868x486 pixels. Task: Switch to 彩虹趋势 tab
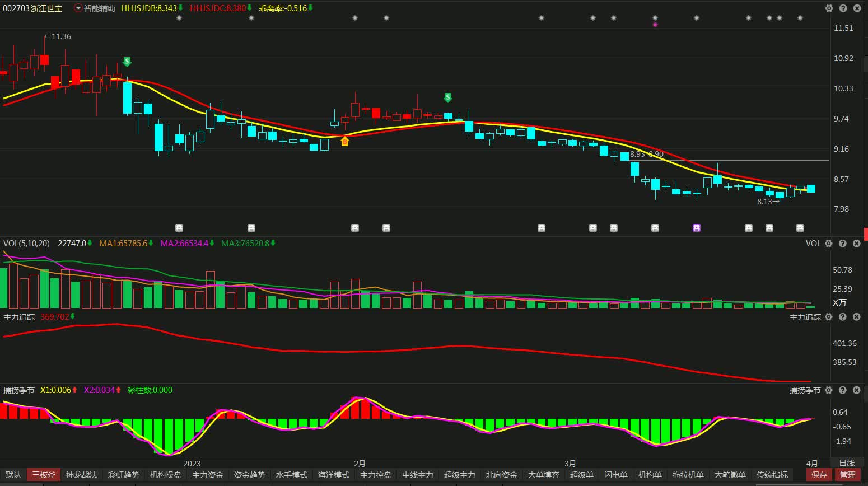[124, 475]
